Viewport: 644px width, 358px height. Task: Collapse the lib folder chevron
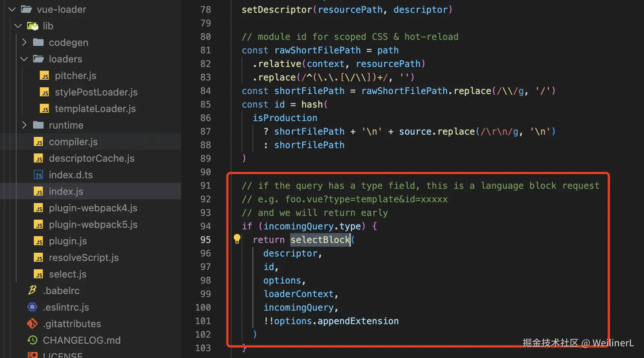[x=18, y=26]
